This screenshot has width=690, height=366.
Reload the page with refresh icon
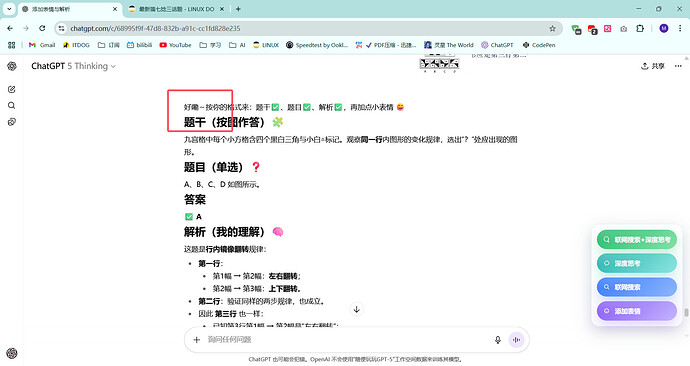(x=42, y=28)
